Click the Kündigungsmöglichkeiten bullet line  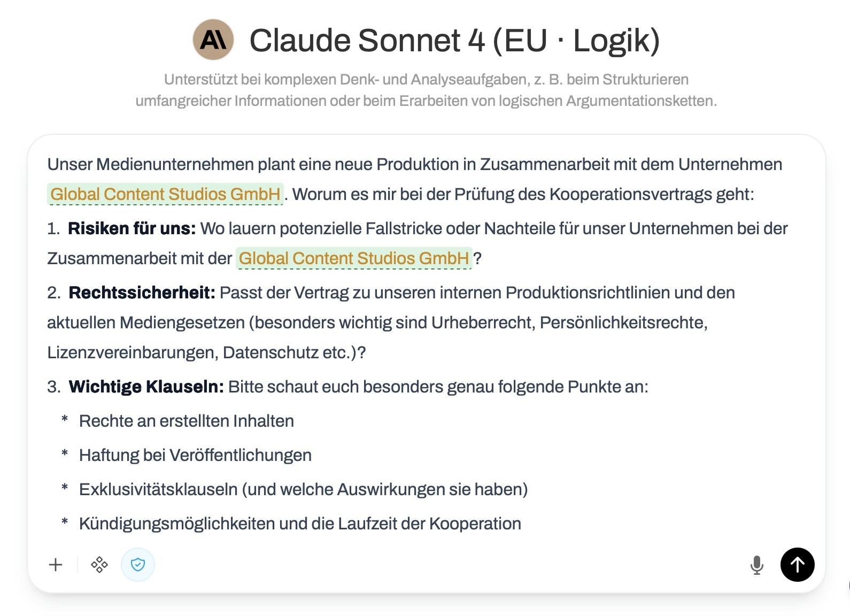click(300, 523)
